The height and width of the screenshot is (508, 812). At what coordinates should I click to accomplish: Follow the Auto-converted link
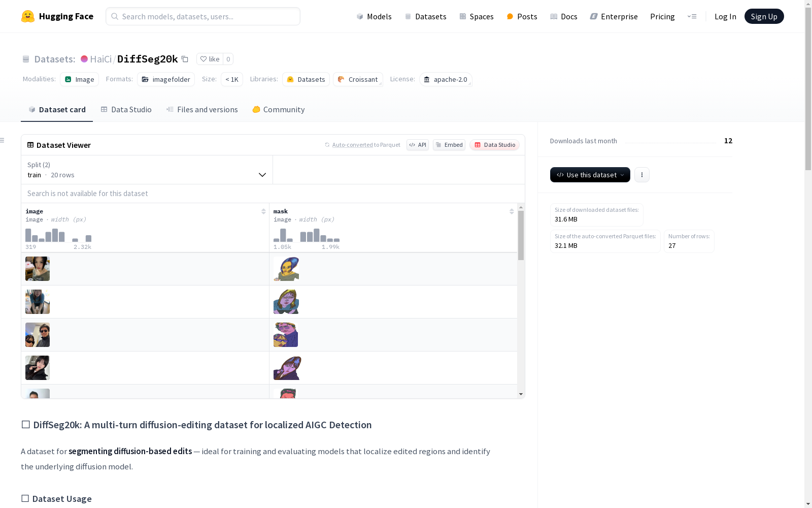353,145
